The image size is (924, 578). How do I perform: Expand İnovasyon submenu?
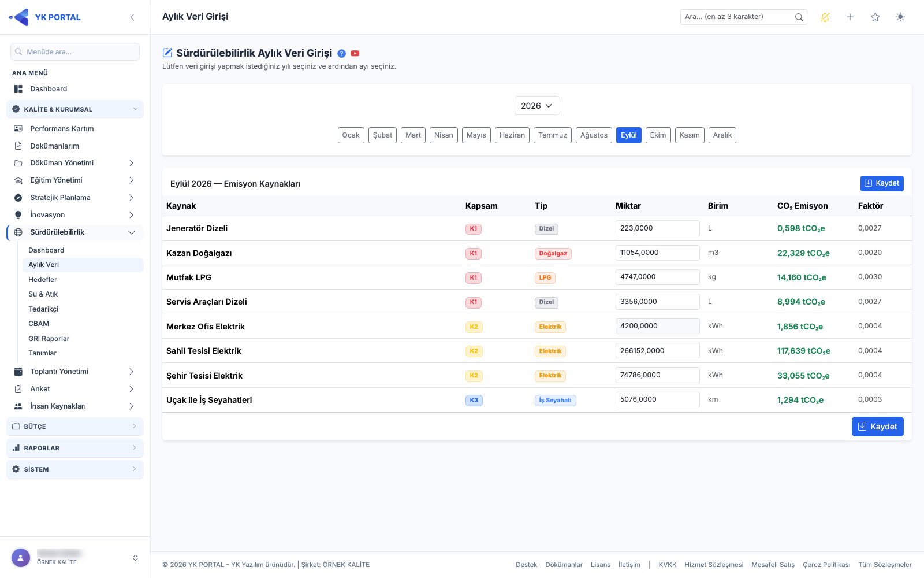(x=75, y=215)
